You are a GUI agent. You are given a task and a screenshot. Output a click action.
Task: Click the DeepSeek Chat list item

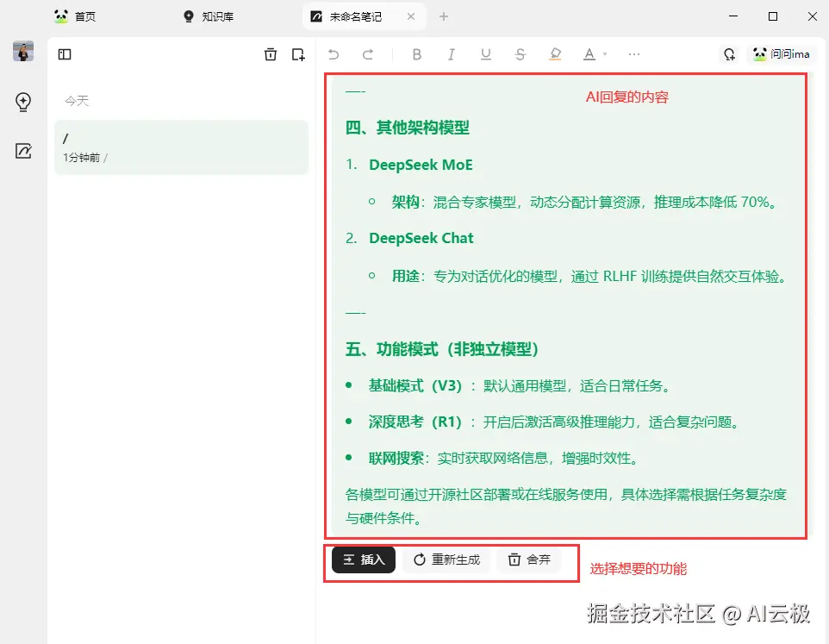[421, 239]
